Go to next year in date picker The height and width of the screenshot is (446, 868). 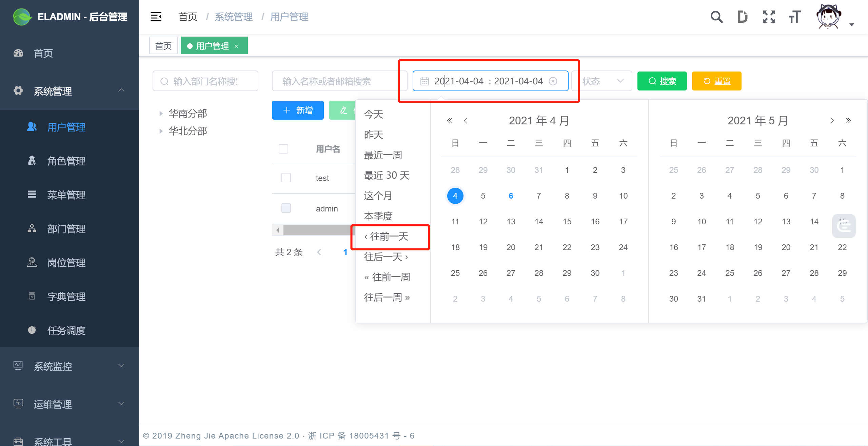[848, 121]
